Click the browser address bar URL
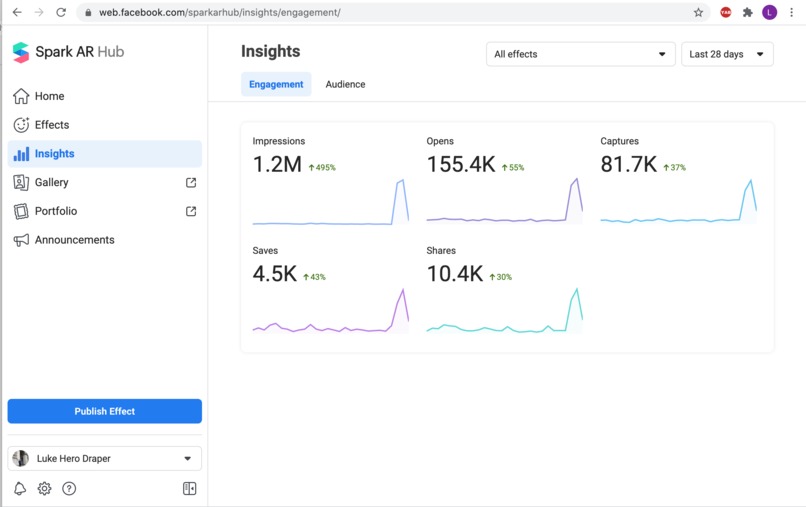Screen dimensions: 806x507 pyautogui.click(x=219, y=12)
